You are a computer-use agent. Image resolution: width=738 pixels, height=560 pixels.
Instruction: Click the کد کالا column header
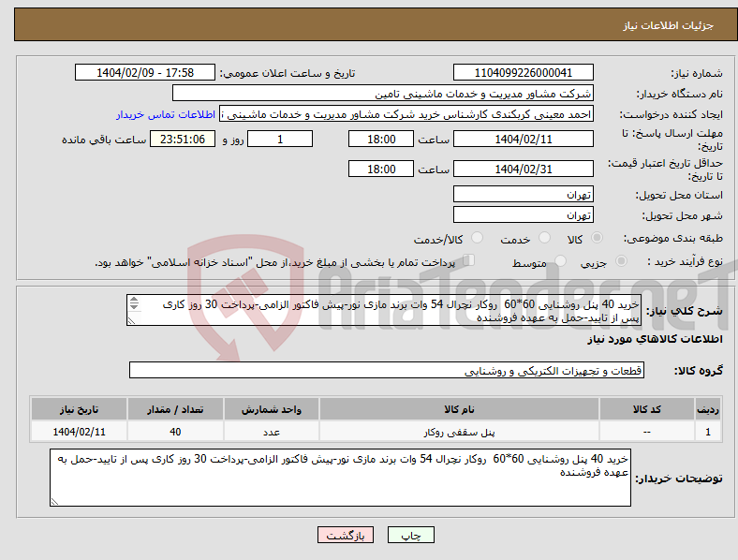coord(647,409)
